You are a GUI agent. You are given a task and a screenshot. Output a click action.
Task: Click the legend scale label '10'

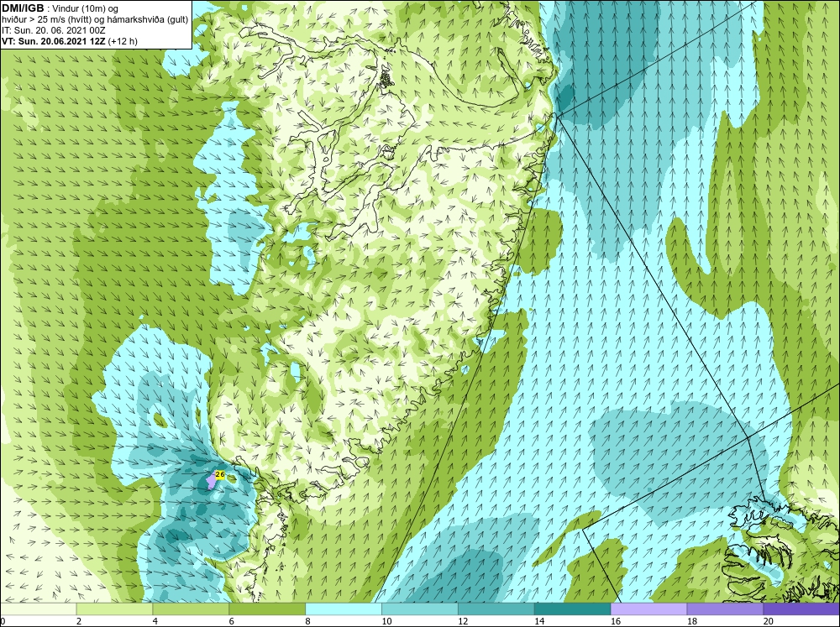tap(386, 621)
